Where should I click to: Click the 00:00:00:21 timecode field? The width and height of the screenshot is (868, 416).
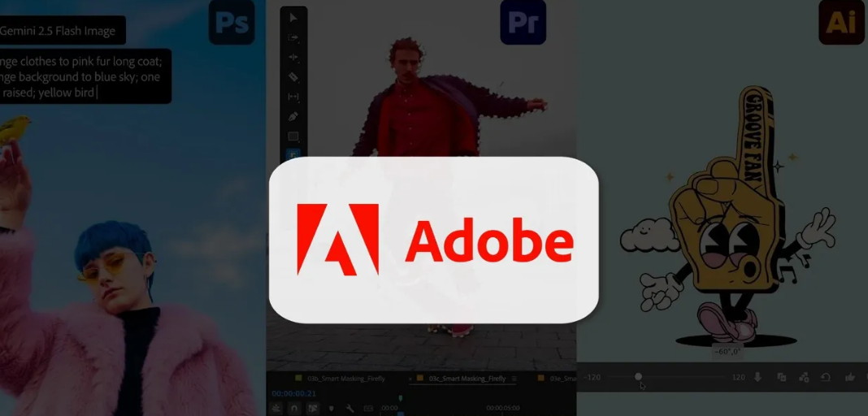pos(294,393)
